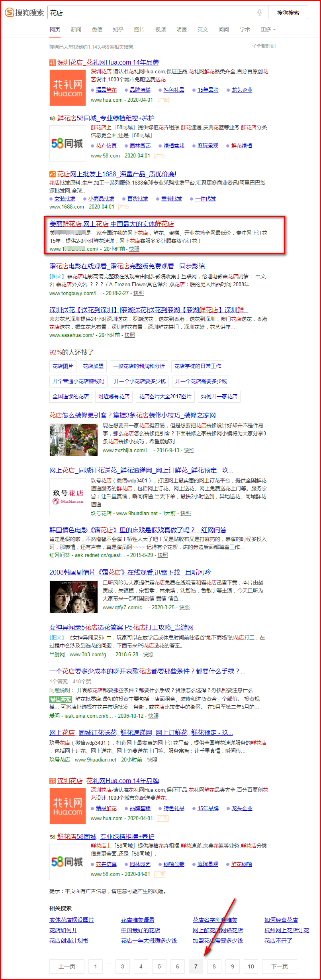Go to the 上一页 previous page
Screen dimensions: 321x980
pyautogui.click(x=67, y=966)
